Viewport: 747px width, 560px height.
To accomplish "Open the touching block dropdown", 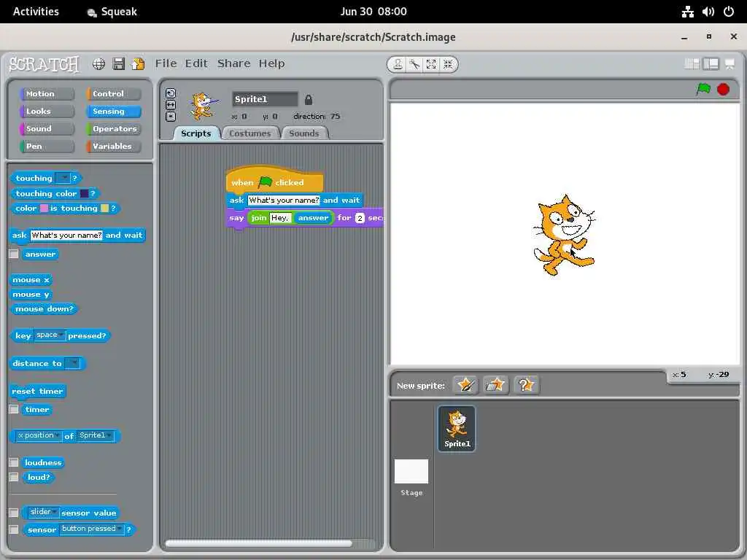I will 63,178.
